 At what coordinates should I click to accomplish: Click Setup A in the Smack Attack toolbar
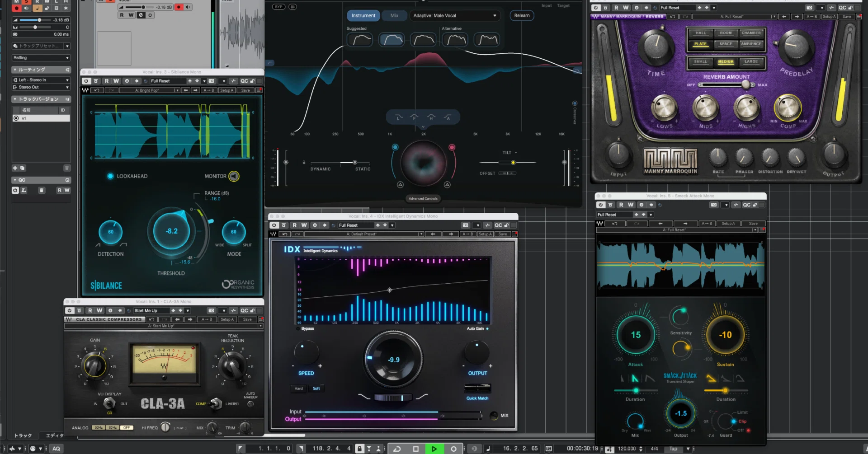pos(728,224)
